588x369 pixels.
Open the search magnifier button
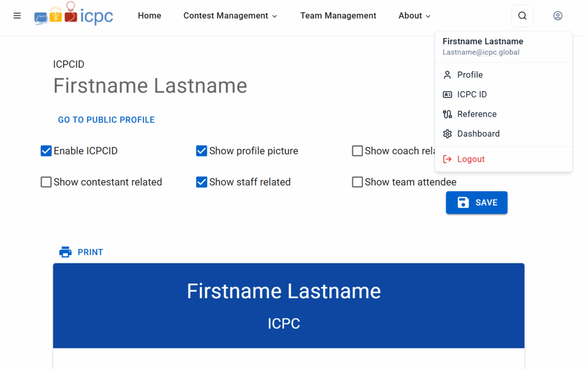click(x=522, y=16)
